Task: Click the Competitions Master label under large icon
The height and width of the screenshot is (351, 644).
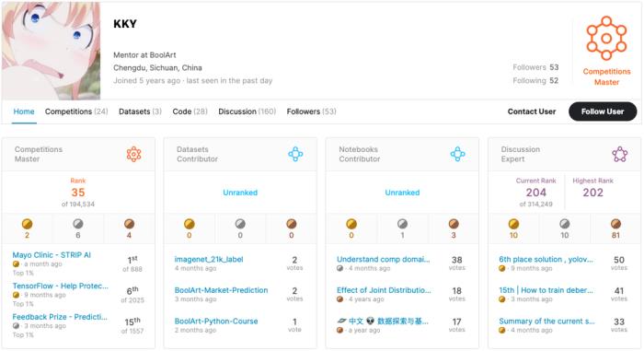Action: [x=606, y=76]
